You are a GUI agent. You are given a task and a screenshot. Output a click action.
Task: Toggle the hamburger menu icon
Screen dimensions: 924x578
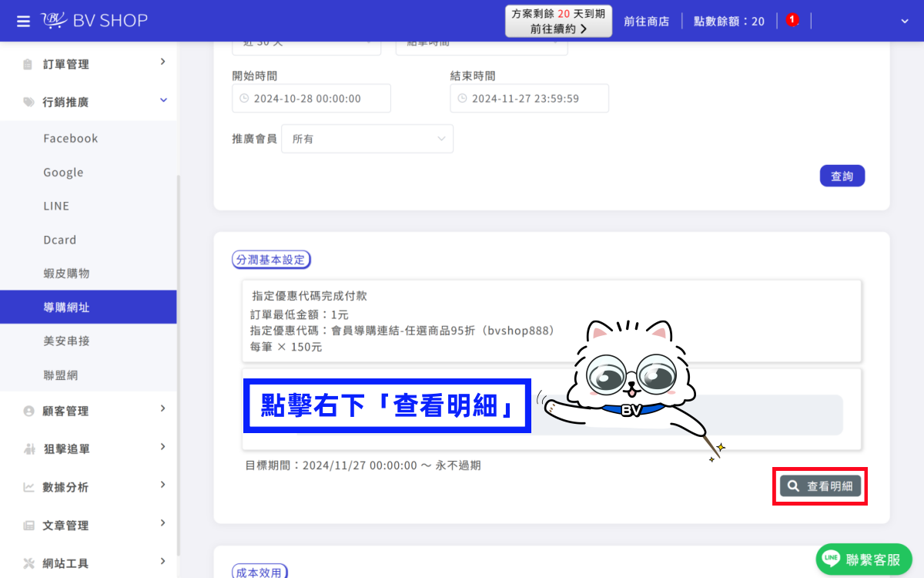[x=23, y=21]
